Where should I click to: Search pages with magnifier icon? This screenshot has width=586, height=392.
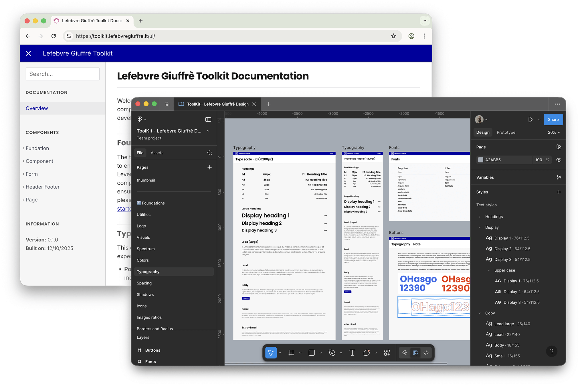point(209,153)
